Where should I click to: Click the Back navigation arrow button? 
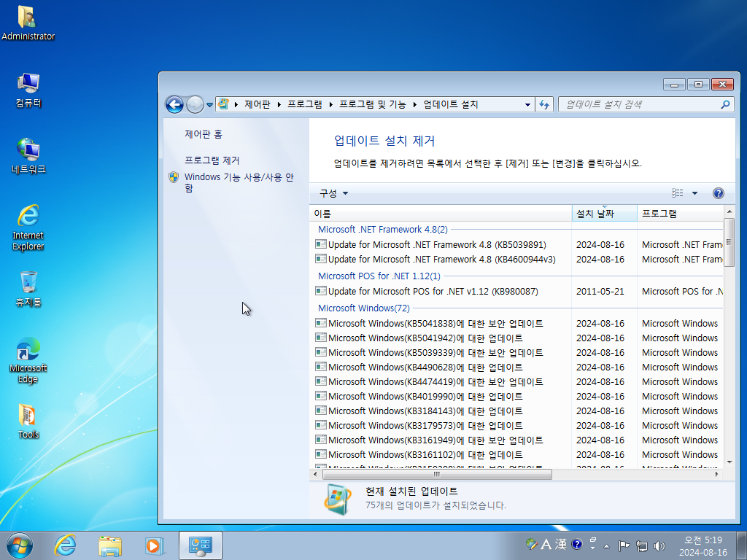coord(174,104)
